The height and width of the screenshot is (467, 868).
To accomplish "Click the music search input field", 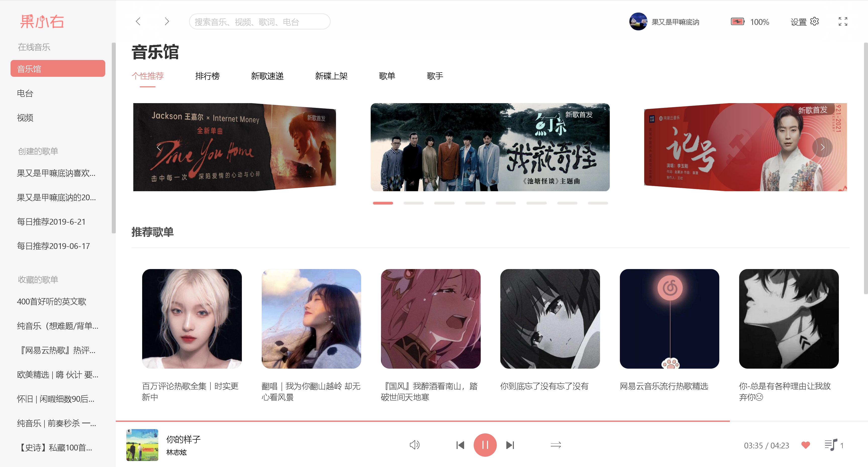I will tap(259, 22).
